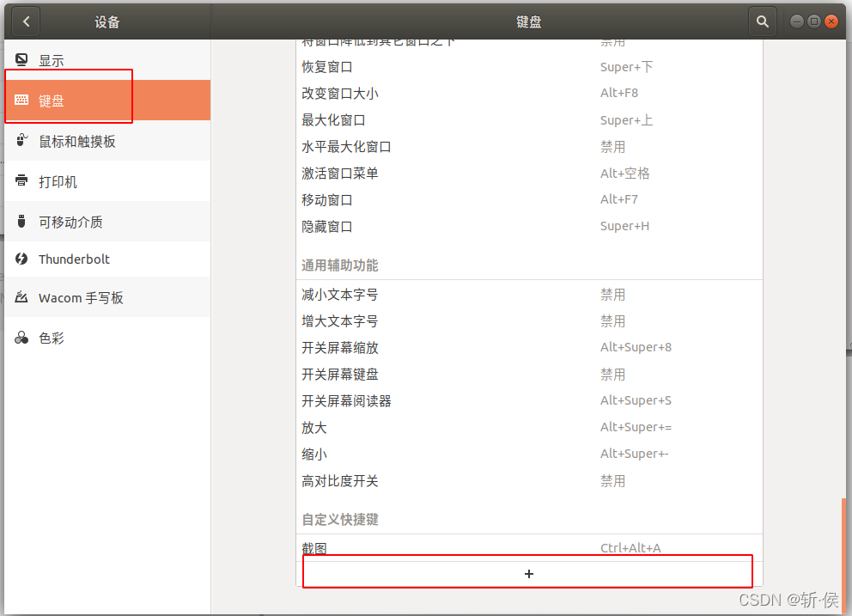This screenshot has width=852, height=616.
Task: Click the Alt+F8 shortcut value
Action: (619, 93)
